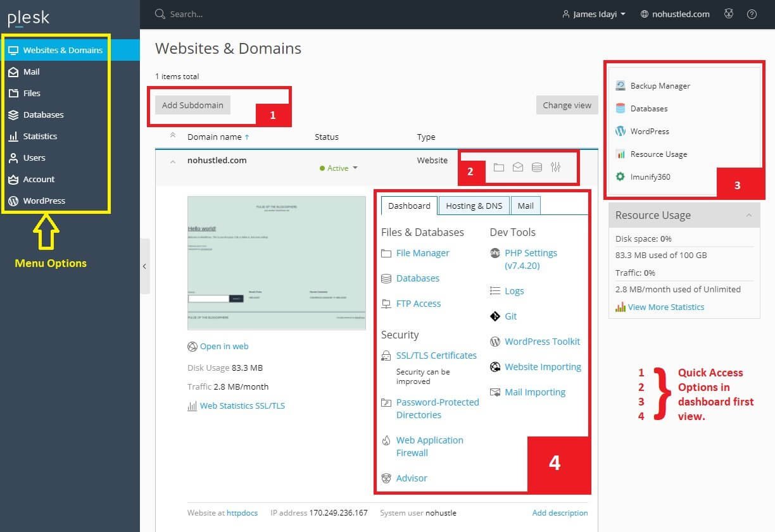Click the Plesk logo
Screen dimensions: 775x532
[x=28, y=18]
